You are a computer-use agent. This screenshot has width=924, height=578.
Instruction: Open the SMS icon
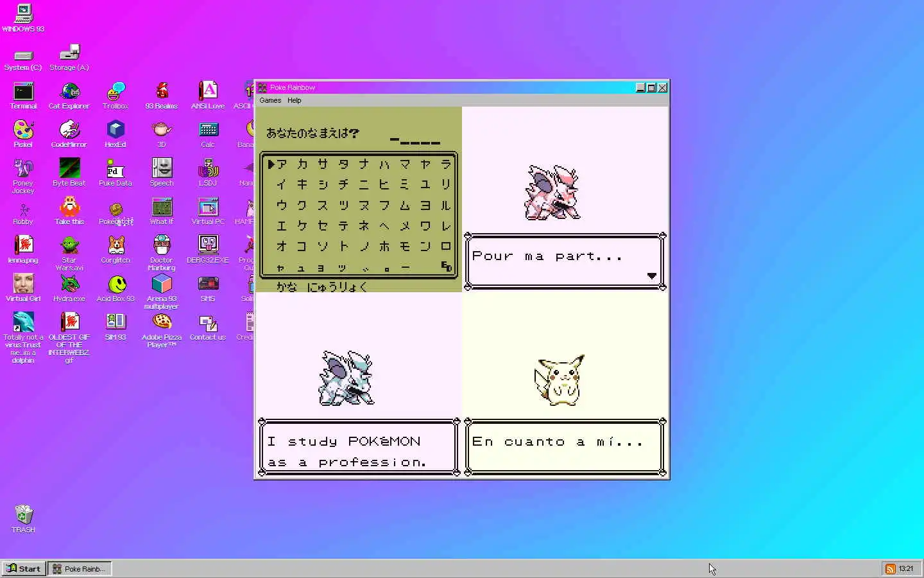(x=208, y=288)
